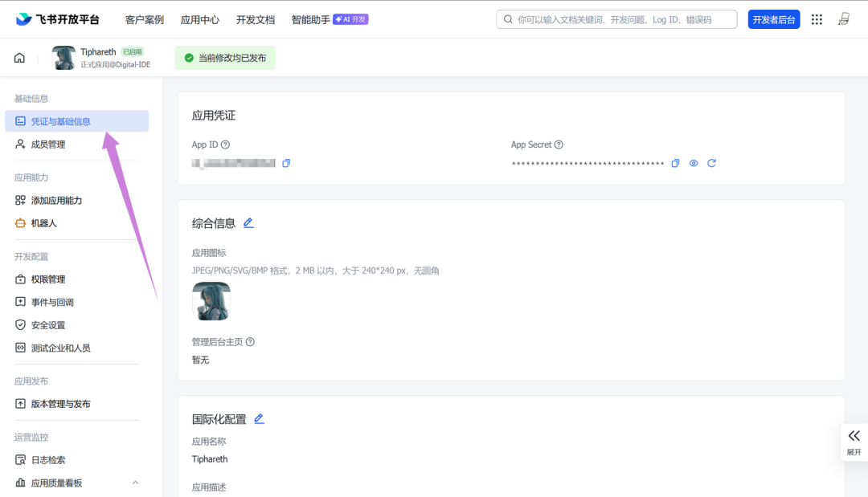Show help for App ID
Viewport: 868px width, 497px height.
(226, 145)
